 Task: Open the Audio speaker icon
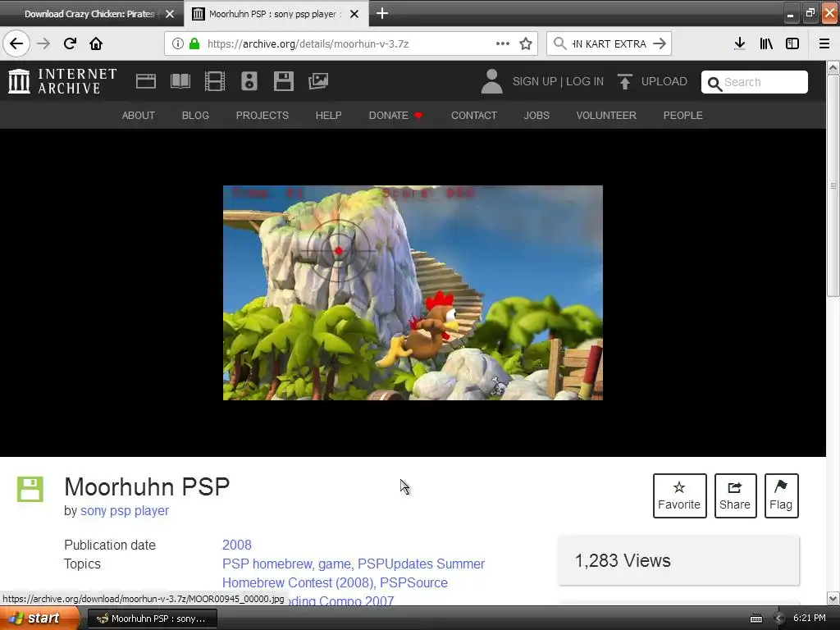249,81
